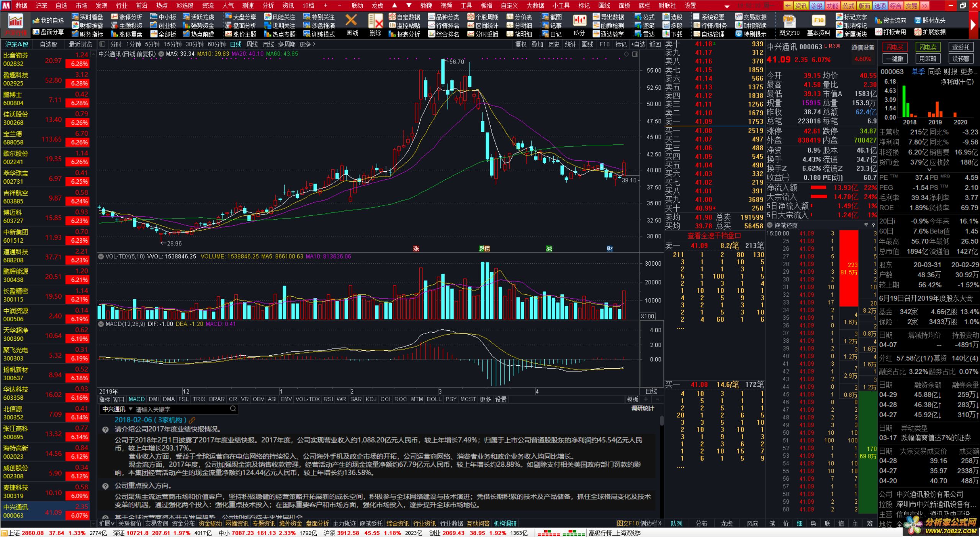Image resolution: width=980 pixels, height=537 pixels.
Task: Open 查看全速千档盘口 link
Action: tap(714, 236)
